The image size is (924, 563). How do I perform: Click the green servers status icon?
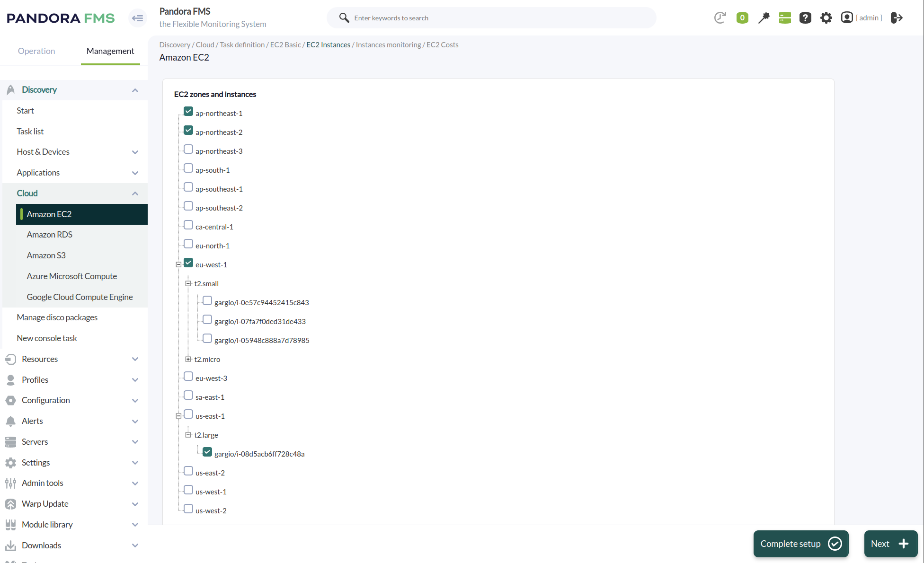tap(784, 18)
